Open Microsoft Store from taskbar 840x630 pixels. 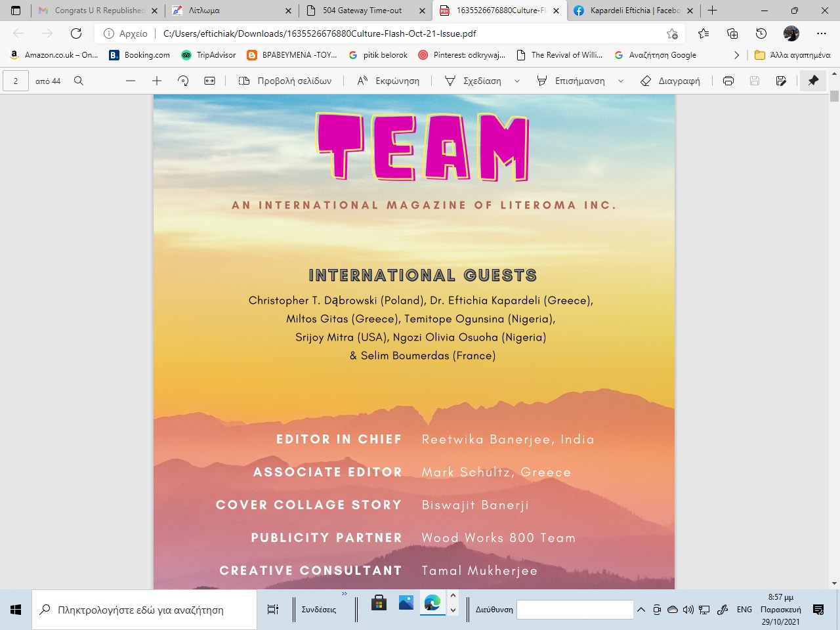379,602
